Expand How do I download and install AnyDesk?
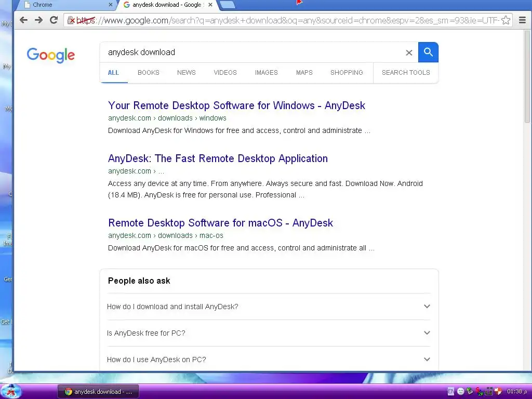Viewport: 532px width, 399px height. pos(269,307)
